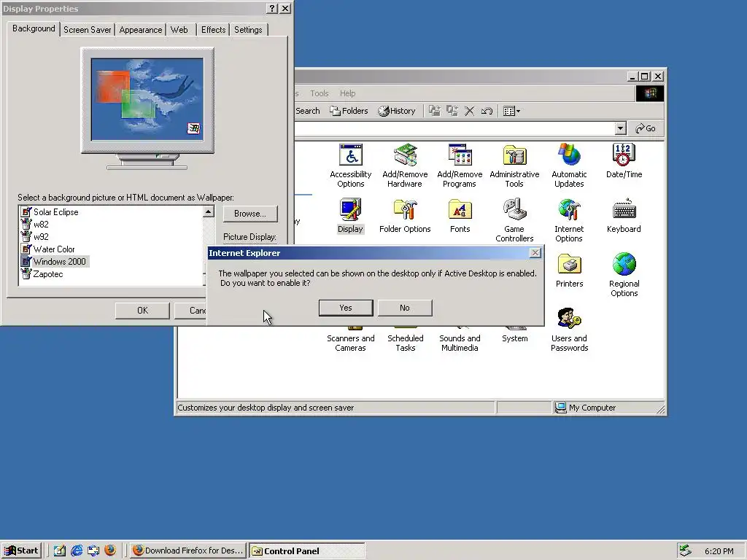Switch to the Settings tab
The width and height of the screenshot is (747, 560).
[248, 29]
